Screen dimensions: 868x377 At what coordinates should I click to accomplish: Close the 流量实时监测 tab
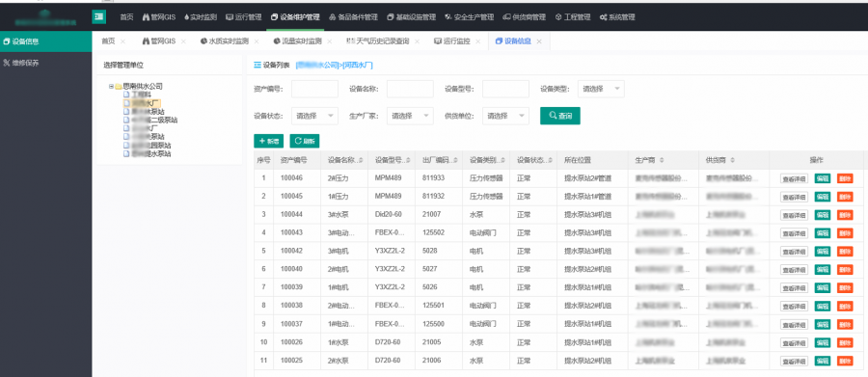330,41
